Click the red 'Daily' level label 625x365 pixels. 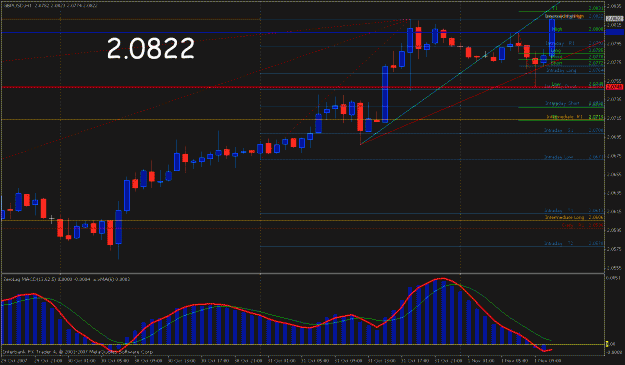pyautogui.click(x=567, y=225)
